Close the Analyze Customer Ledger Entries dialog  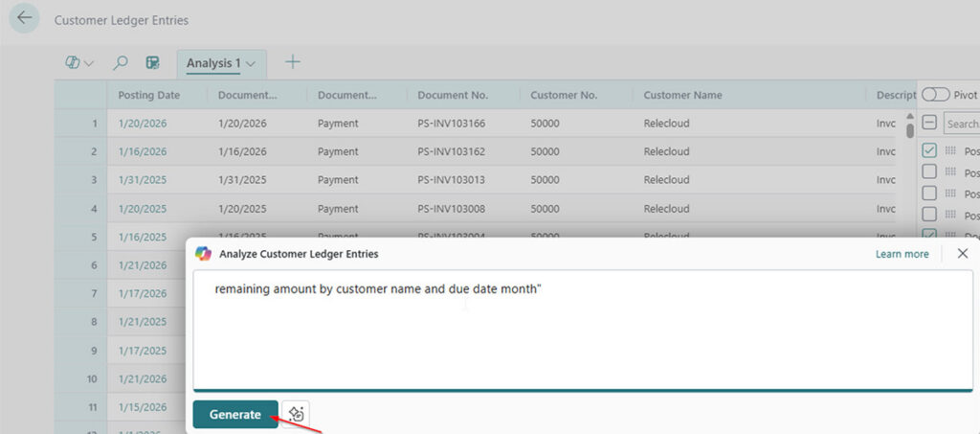pyautogui.click(x=963, y=253)
